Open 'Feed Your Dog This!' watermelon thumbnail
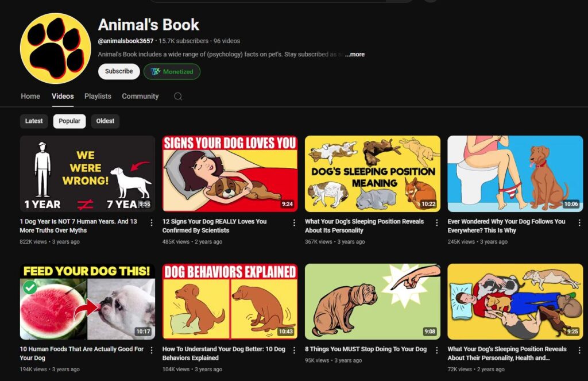The height and width of the screenshot is (381, 588). 87,302
